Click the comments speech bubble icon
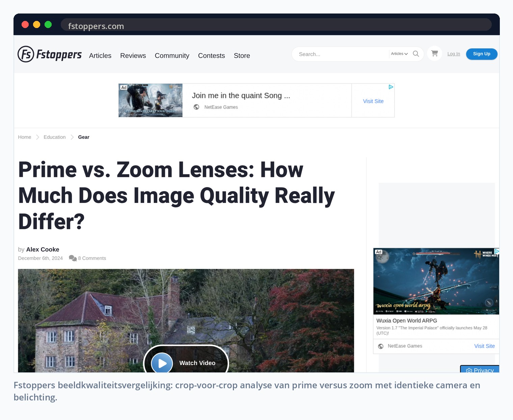Screen dimensions: 513x420 coord(73,258)
